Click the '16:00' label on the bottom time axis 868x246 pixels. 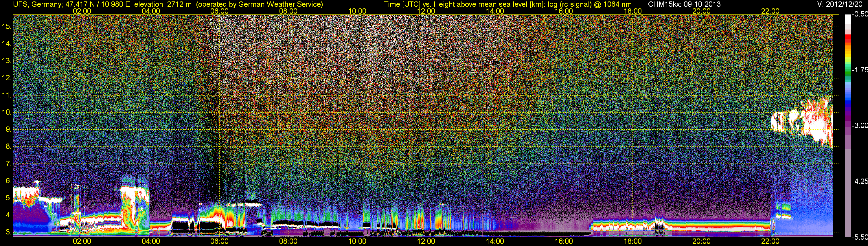click(x=564, y=241)
